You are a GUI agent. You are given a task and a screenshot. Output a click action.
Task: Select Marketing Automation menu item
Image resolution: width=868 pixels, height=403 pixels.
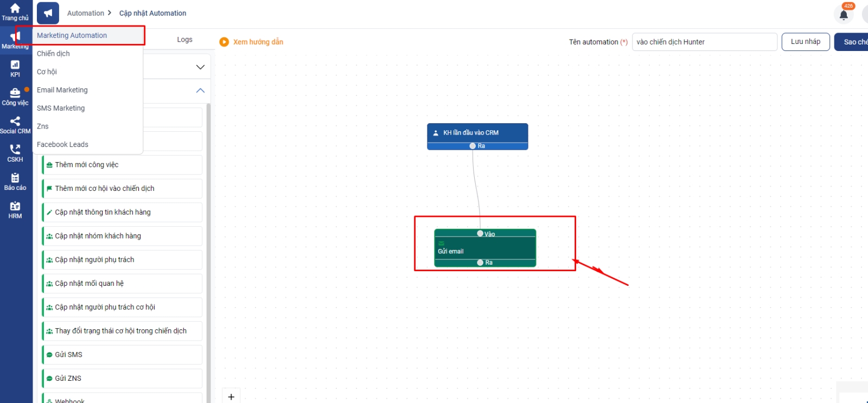coord(72,35)
